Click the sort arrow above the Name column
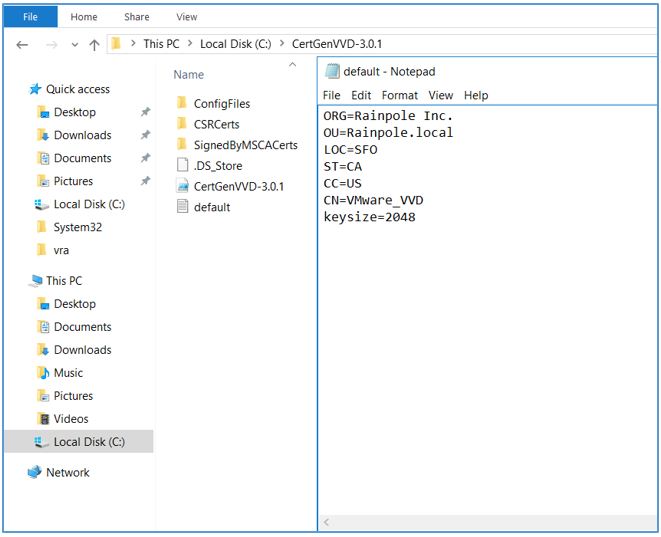This screenshot has width=661, height=537. pyautogui.click(x=292, y=64)
